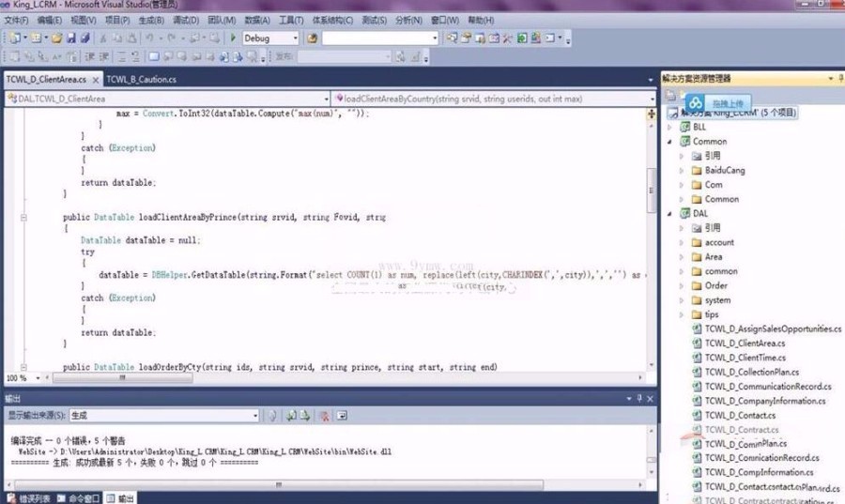Switch to 命令窗口 bottom tab

79,498
